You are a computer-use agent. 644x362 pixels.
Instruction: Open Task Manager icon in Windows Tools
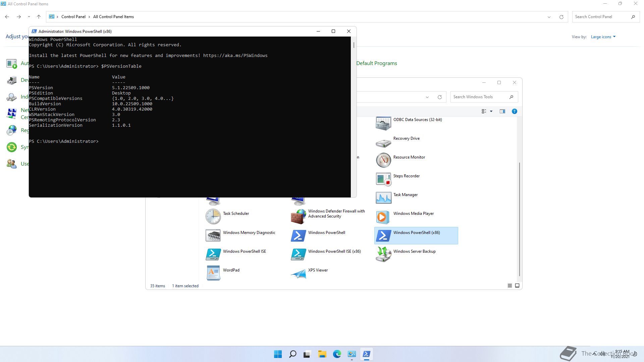(x=383, y=198)
